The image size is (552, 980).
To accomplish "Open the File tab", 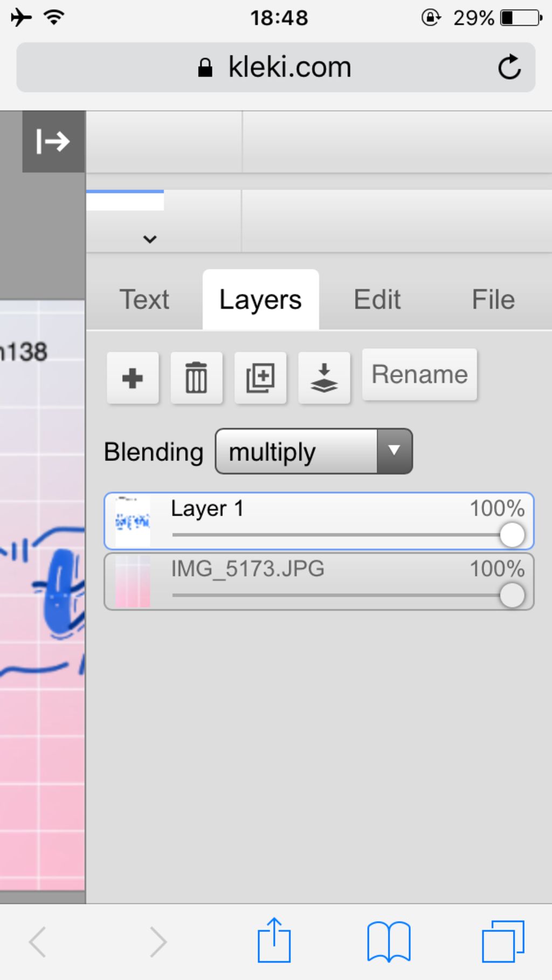I will pos(493,300).
